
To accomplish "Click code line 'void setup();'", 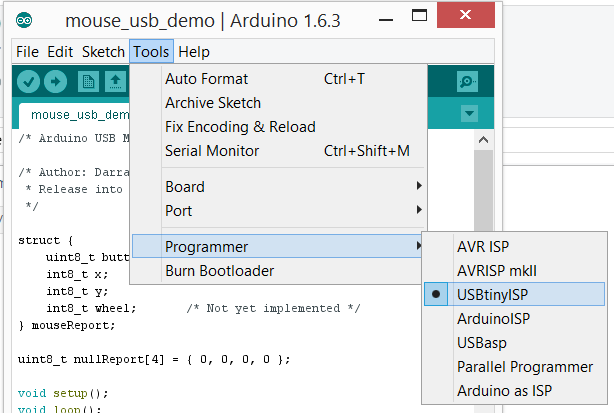I will [x=63, y=393].
